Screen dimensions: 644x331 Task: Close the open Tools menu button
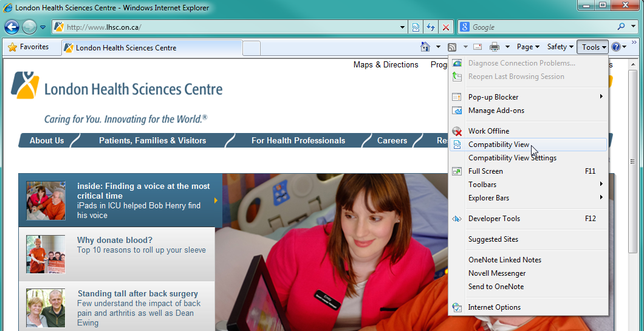pyautogui.click(x=594, y=47)
